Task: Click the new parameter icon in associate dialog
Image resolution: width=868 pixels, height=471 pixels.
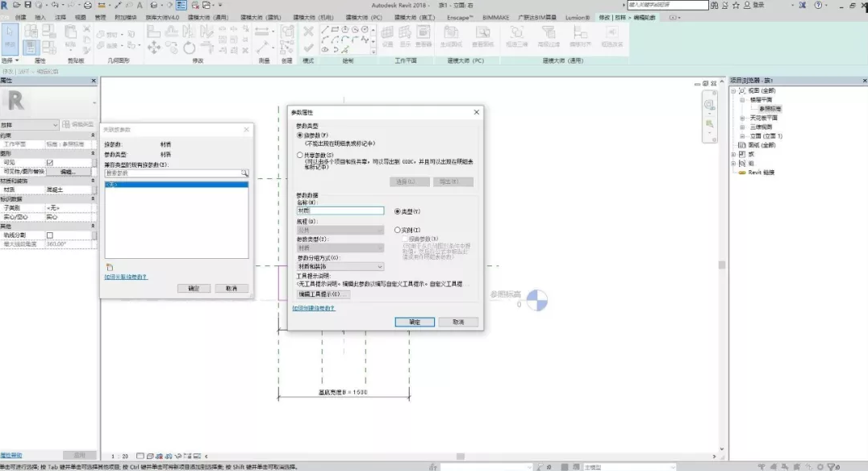Action: click(x=109, y=266)
